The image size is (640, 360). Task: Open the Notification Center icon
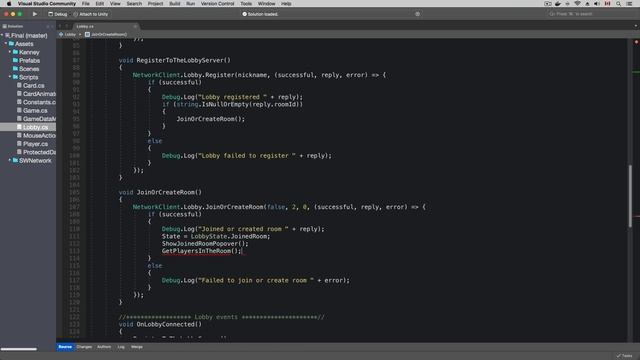tap(629, 4)
